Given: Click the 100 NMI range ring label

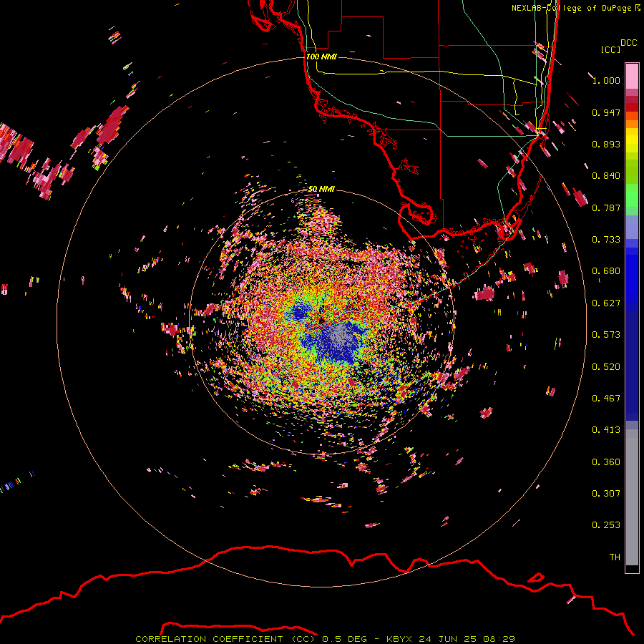Looking at the screenshot, I should 321,57.
